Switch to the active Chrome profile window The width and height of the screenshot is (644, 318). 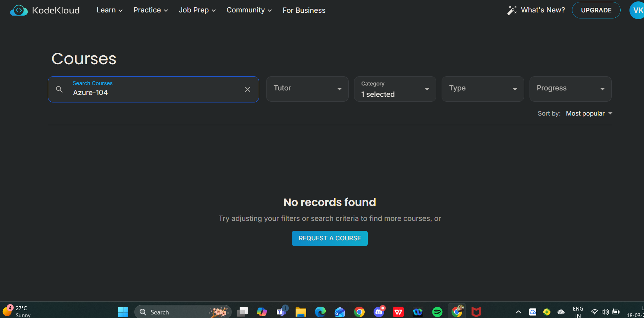coord(457,311)
